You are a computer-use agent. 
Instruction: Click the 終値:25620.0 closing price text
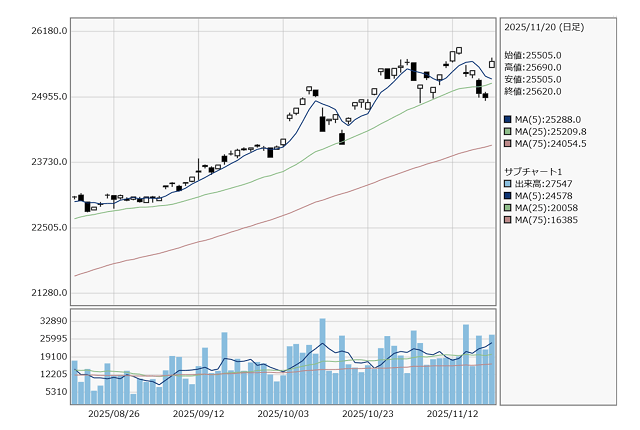[533, 91]
